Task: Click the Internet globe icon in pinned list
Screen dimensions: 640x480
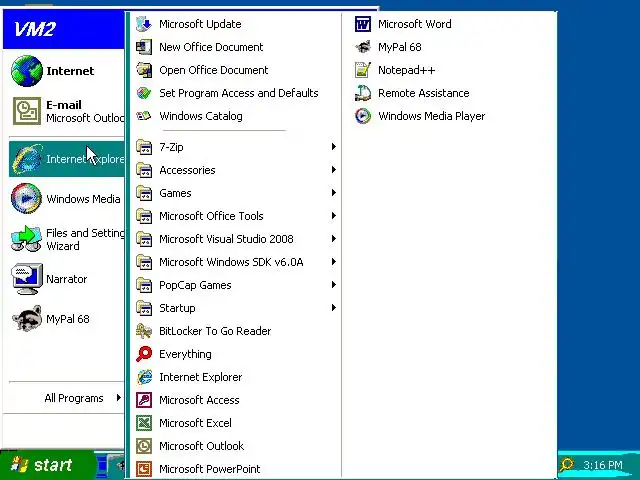Action: tap(27, 71)
